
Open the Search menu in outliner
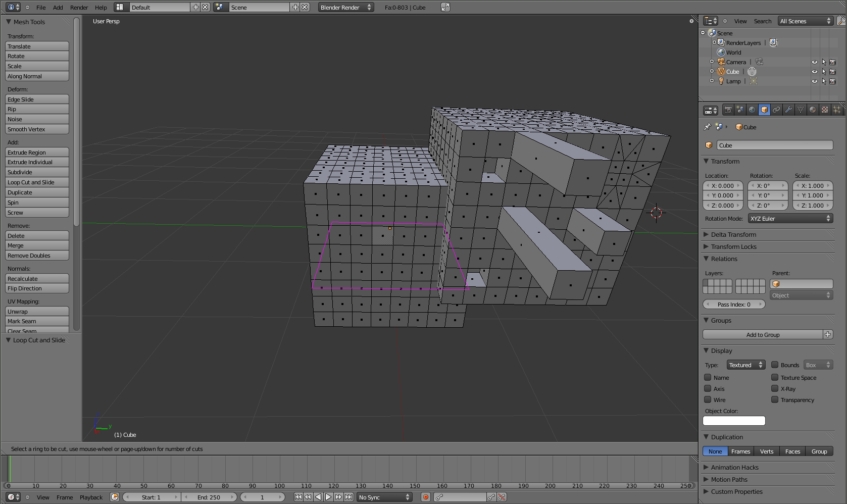(x=763, y=21)
